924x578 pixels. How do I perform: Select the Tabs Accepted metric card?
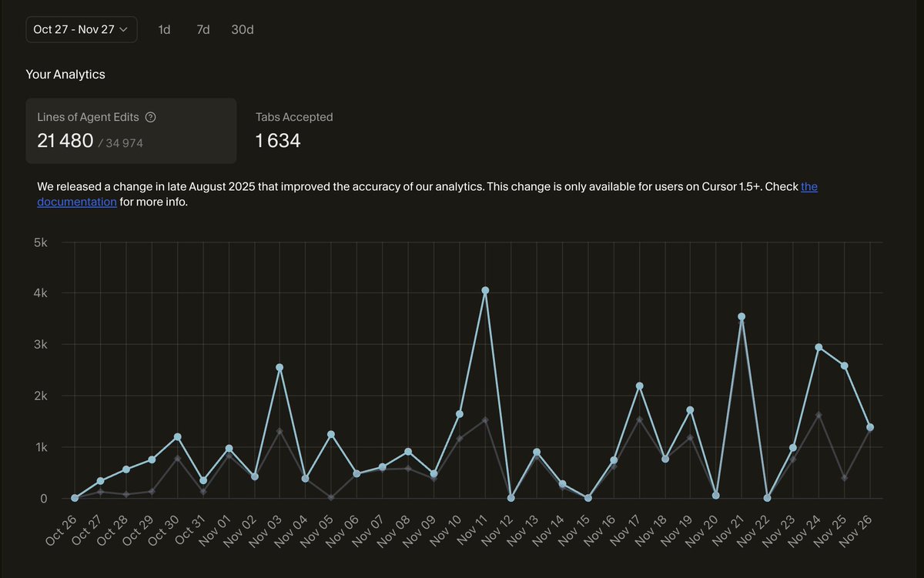[x=294, y=130]
